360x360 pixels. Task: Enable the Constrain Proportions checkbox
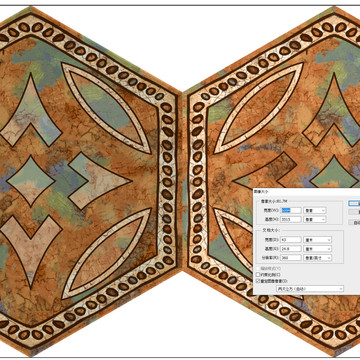[x=258, y=274]
